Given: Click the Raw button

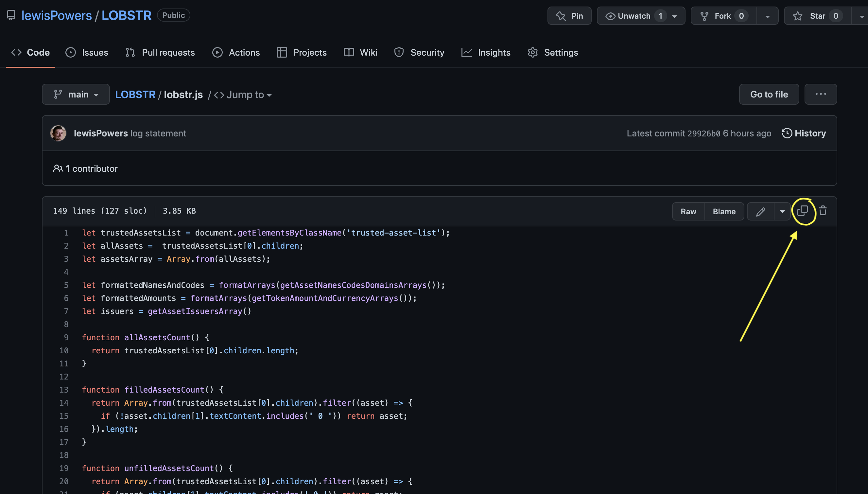Looking at the screenshot, I should (688, 212).
